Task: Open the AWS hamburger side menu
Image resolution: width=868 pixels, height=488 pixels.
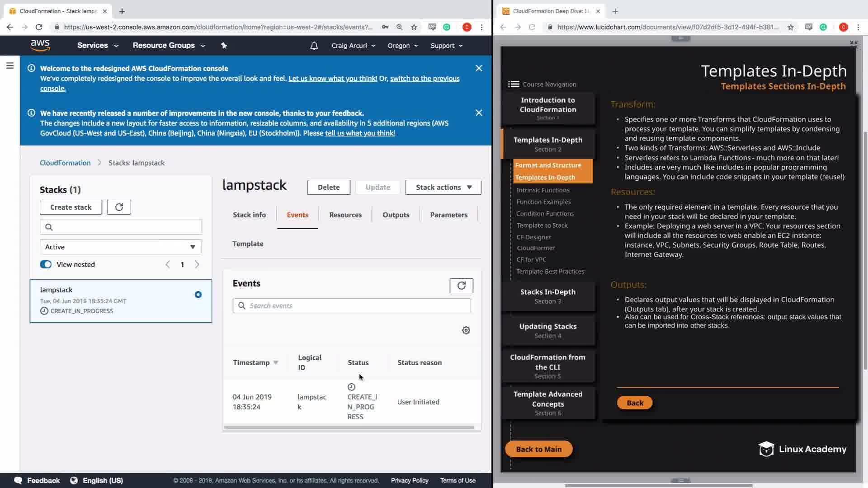Action: point(10,66)
